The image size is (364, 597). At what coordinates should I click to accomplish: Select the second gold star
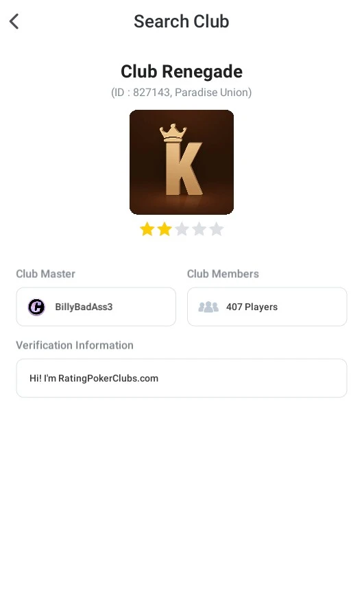(165, 229)
